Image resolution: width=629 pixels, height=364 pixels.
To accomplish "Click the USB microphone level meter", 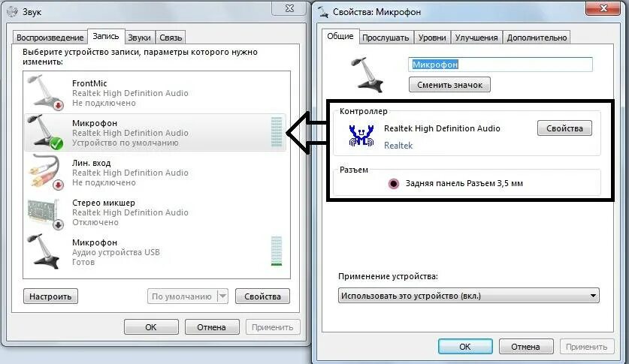I will pos(277,251).
